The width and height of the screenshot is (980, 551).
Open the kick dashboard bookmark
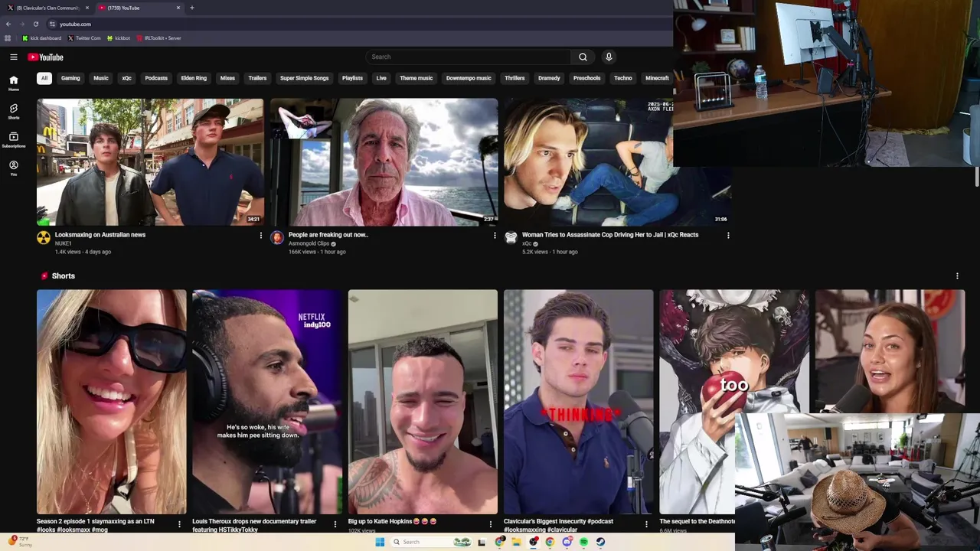point(41,37)
